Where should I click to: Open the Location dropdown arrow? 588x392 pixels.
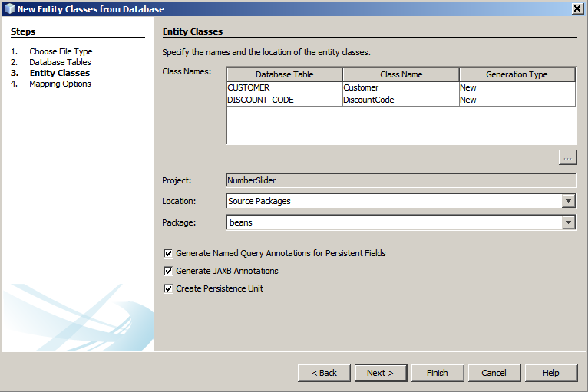[568, 201]
